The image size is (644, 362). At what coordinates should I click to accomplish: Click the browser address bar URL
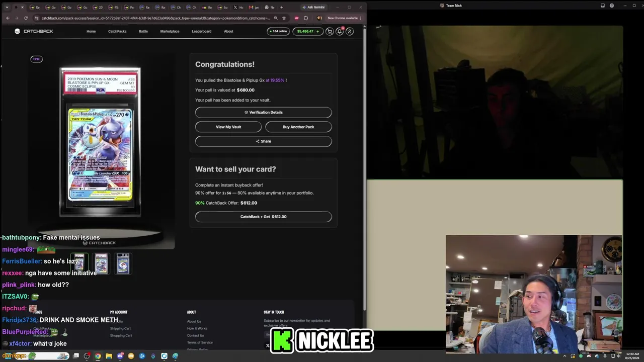coord(155,18)
